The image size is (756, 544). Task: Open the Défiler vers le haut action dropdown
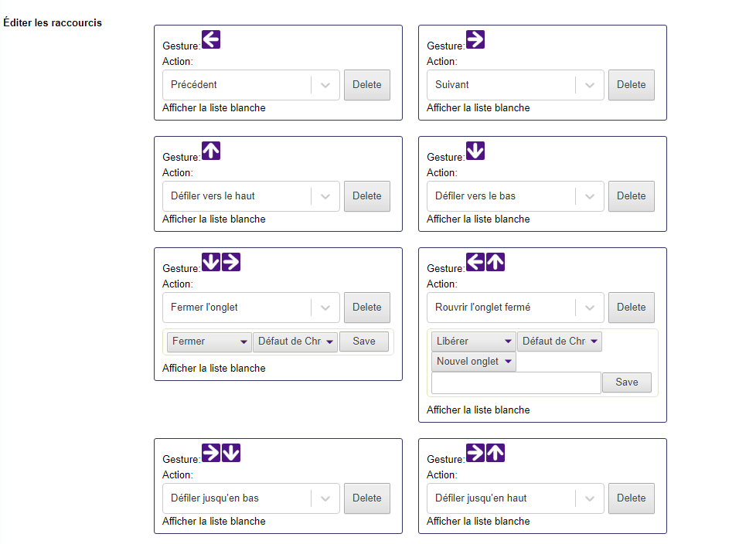[251, 196]
